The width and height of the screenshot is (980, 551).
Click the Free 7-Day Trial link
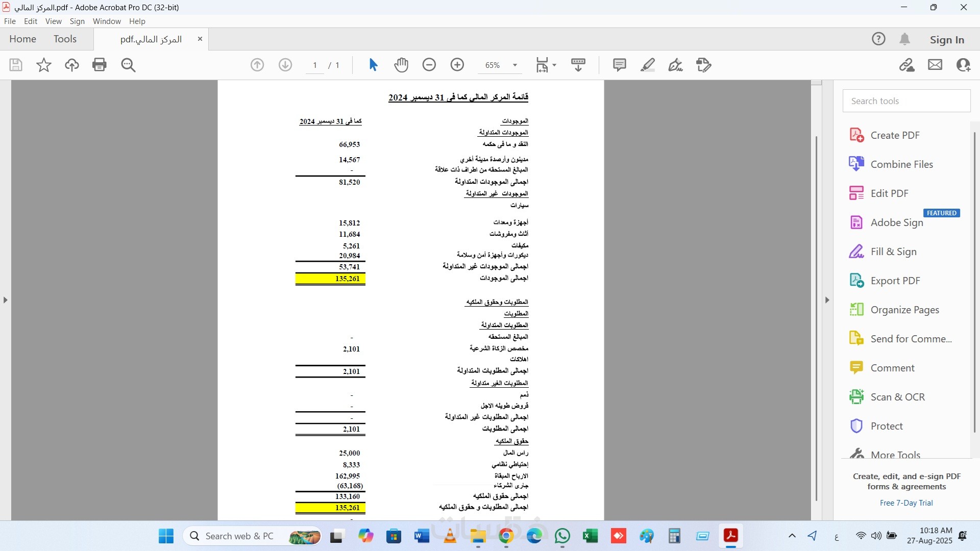(906, 503)
